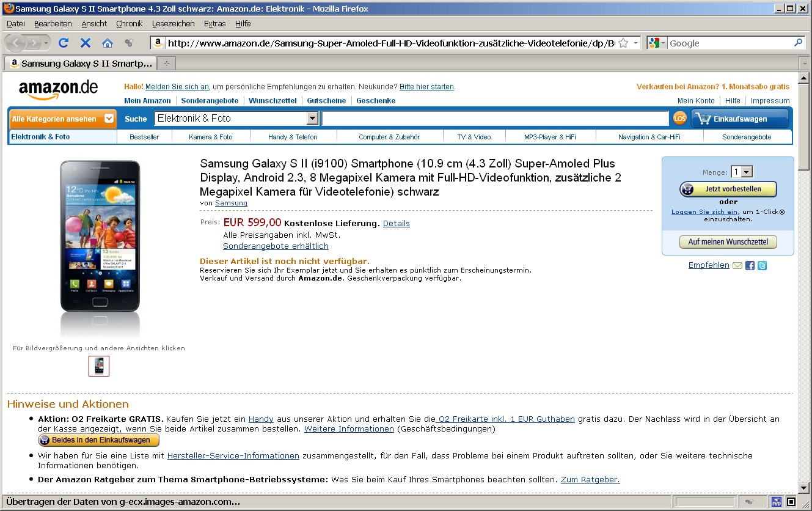Open the Gutscheine header link
This screenshot has height=511, width=812.
[326, 101]
